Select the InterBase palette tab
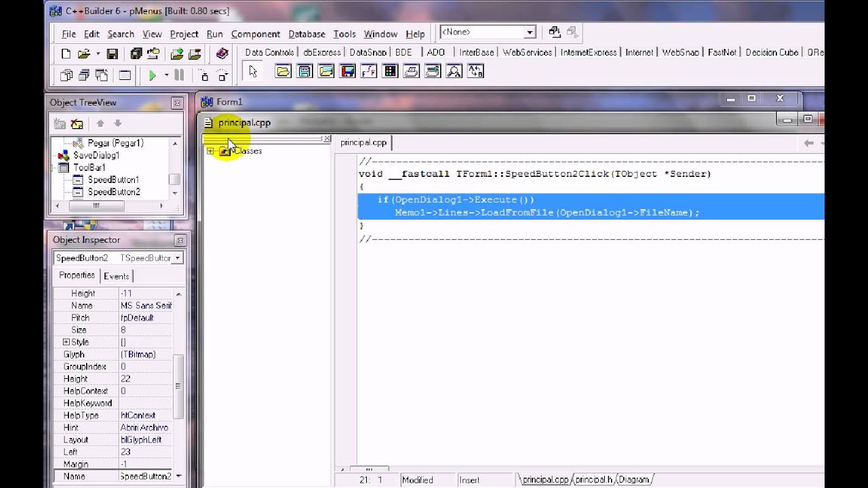Screen dimensions: 868x488 (477, 52)
